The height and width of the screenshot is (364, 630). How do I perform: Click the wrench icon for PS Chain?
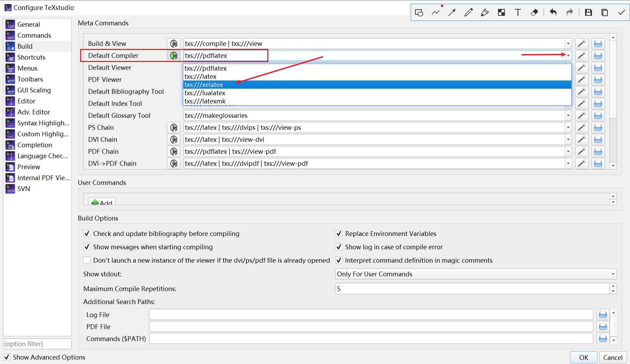(582, 127)
